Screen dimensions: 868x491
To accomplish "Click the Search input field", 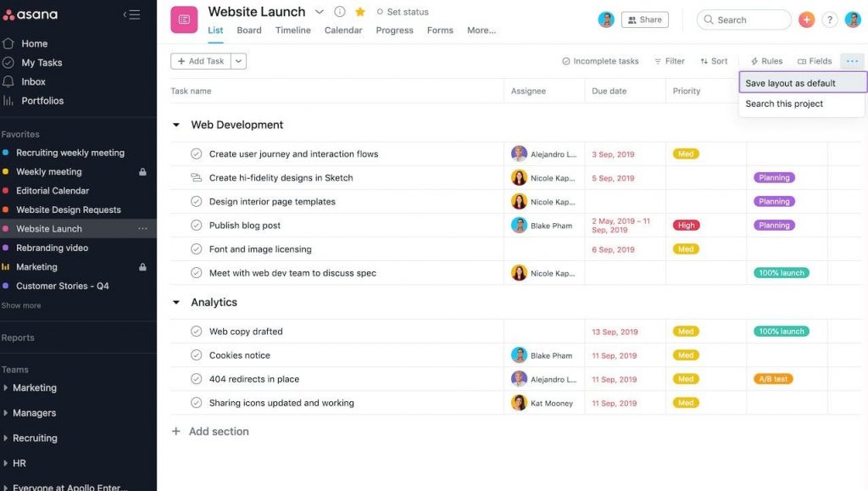I will tap(744, 20).
